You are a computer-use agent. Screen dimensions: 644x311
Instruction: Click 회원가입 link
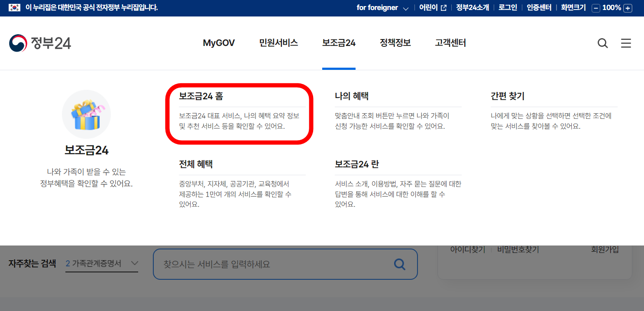coord(605,249)
